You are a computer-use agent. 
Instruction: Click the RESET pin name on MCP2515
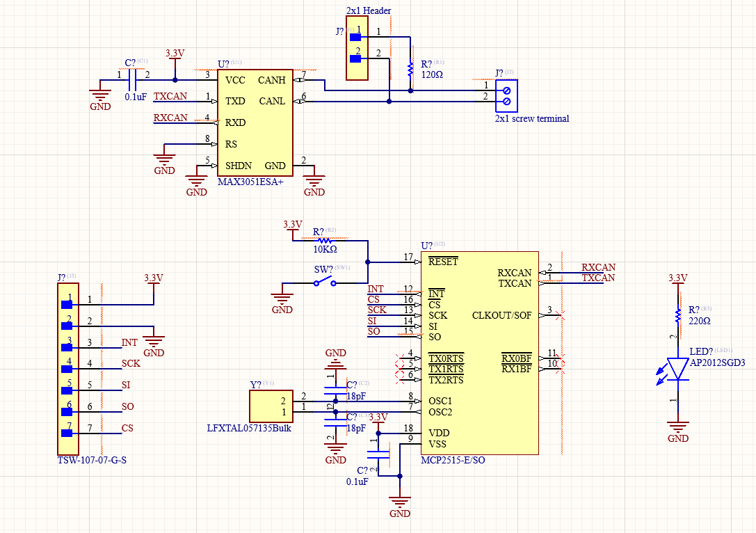[443, 262]
